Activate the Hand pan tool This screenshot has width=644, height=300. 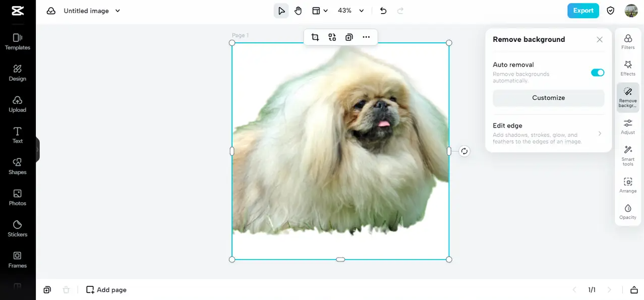[298, 11]
